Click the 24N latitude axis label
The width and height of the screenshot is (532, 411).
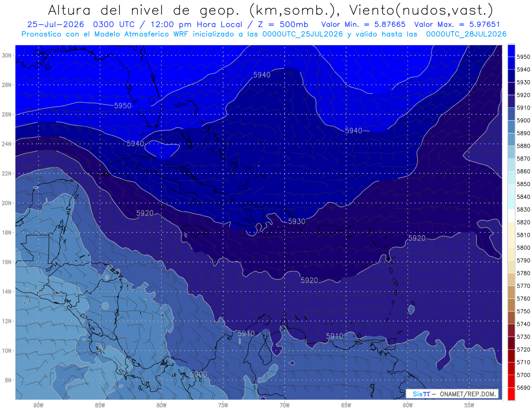pos(7,144)
